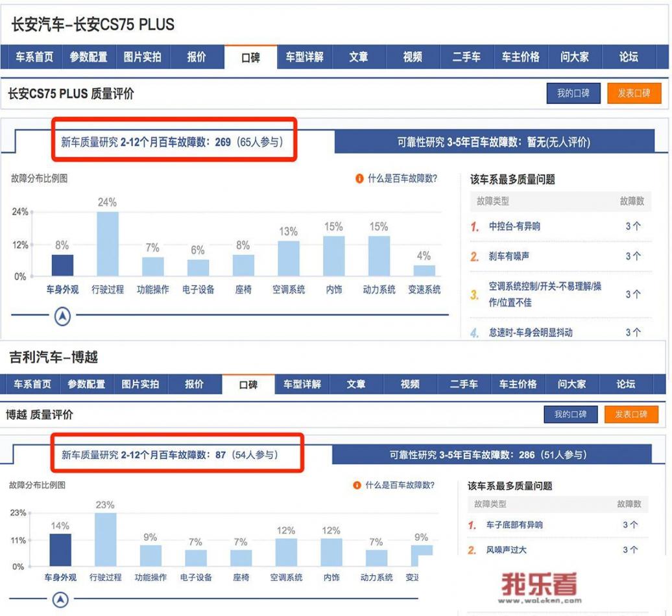672x616 pixels.
Task: Select 行驶过程 category label in Changan chart
Action: coord(108,290)
